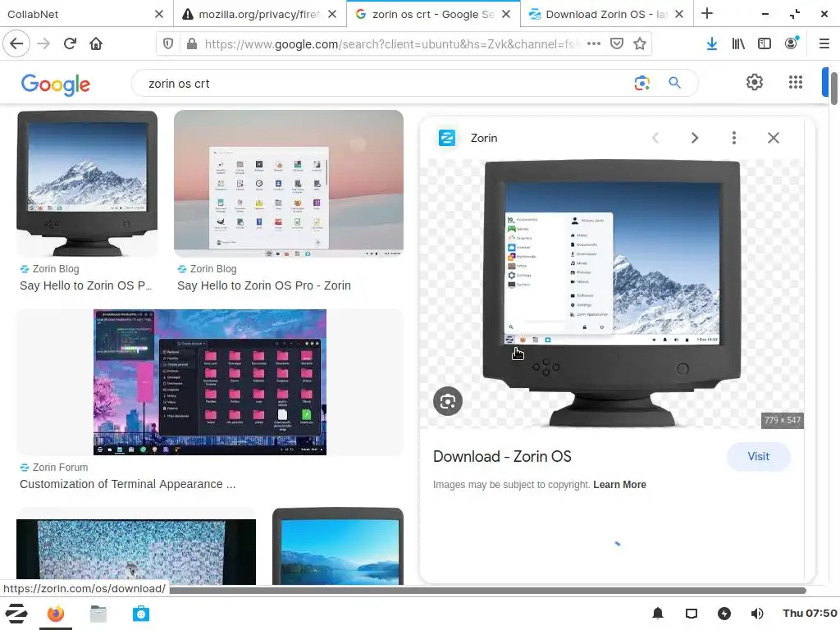Open the Zorin start menu
This screenshot has width=840, height=630.
coord(16,614)
